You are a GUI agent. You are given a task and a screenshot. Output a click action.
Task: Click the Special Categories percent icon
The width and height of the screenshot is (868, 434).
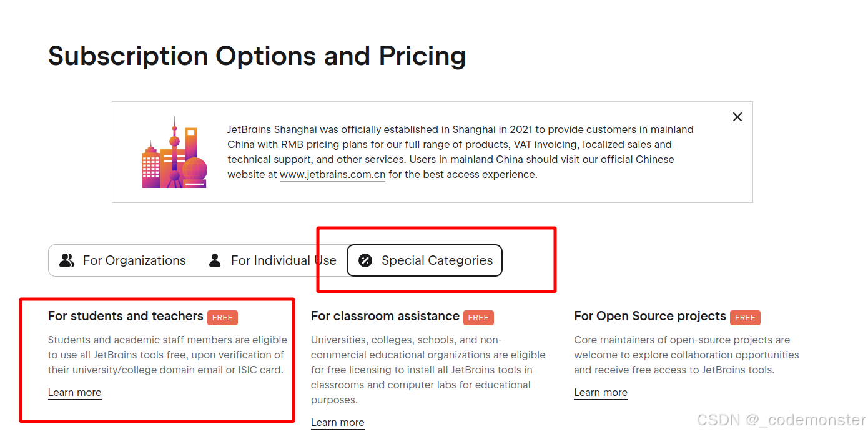tap(365, 260)
